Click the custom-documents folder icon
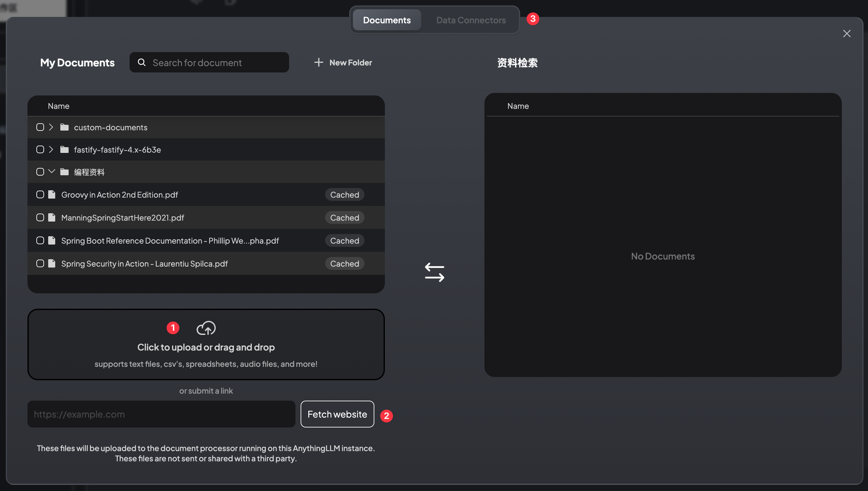The width and height of the screenshot is (868, 491). coord(64,127)
